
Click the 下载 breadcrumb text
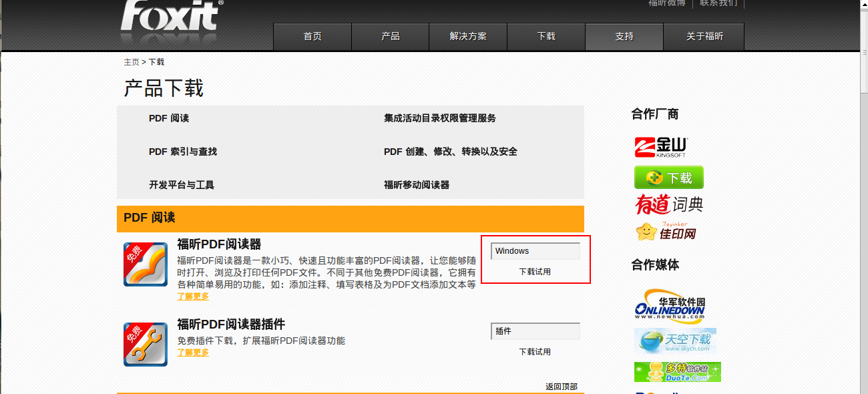point(156,62)
